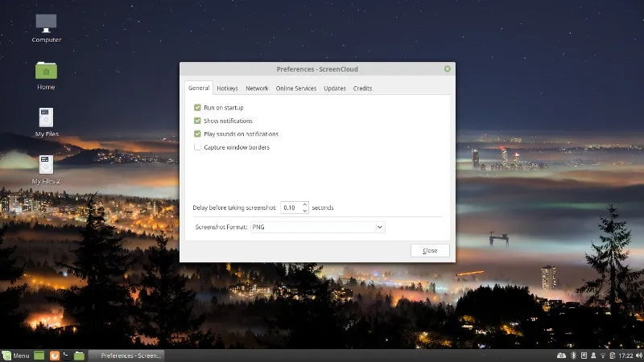The height and width of the screenshot is (362, 644).
Task: Click the ScreenCloud cloud tray icon
Action: point(561,355)
